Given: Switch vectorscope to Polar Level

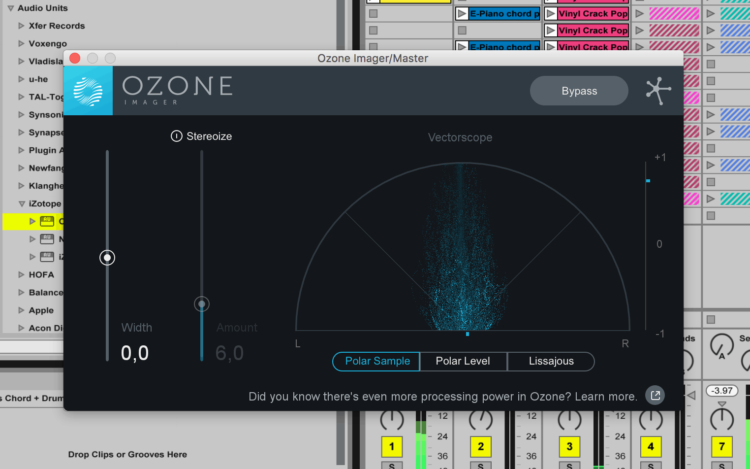Looking at the screenshot, I should 463,361.
